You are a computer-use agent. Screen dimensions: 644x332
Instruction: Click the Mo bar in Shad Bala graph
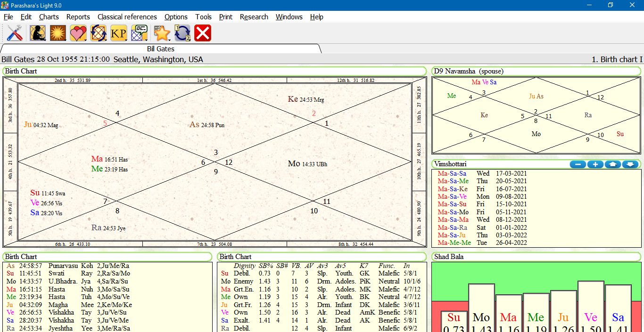[x=481, y=308]
